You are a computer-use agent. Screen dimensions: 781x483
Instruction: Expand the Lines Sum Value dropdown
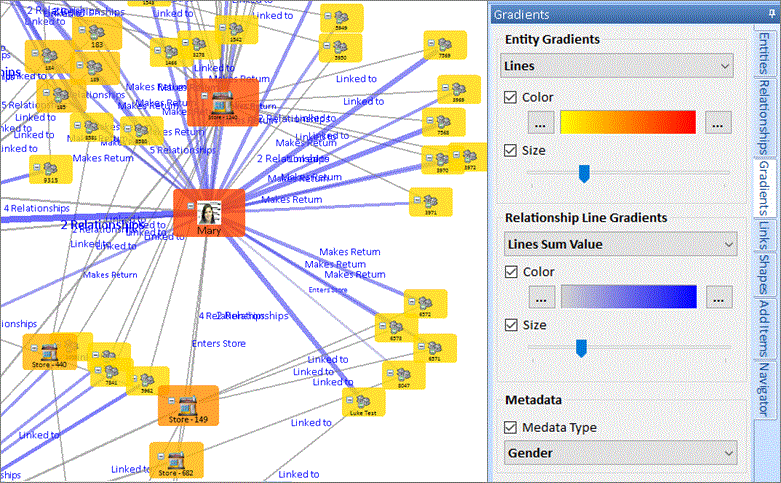618,243
